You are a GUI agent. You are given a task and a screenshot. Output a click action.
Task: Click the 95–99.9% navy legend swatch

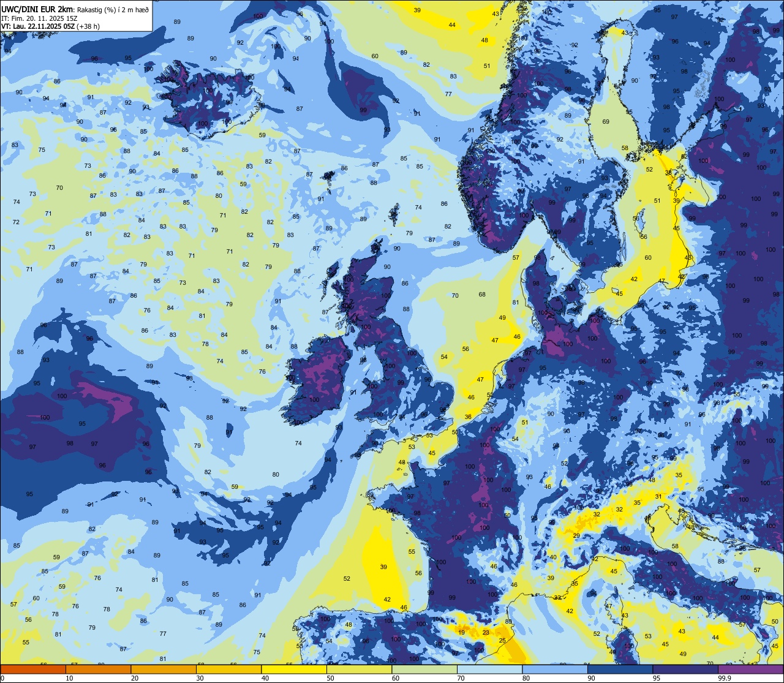pyautogui.click(x=685, y=669)
